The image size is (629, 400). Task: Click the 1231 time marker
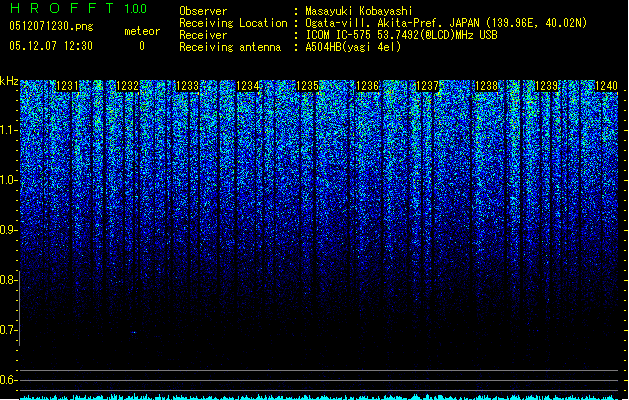pyautogui.click(x=67, y=86)
